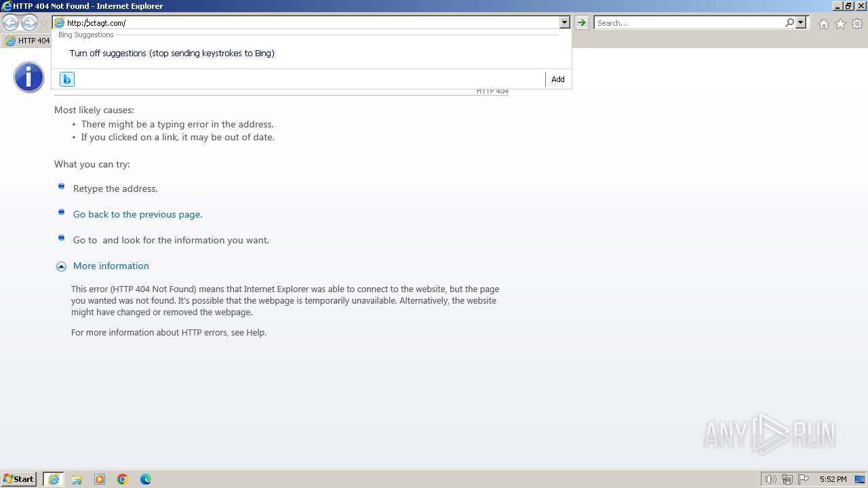Viewport: 868px width, 488px height.
Task: Restore down the Internet Explorer window
Action: [x=849, y=6]
